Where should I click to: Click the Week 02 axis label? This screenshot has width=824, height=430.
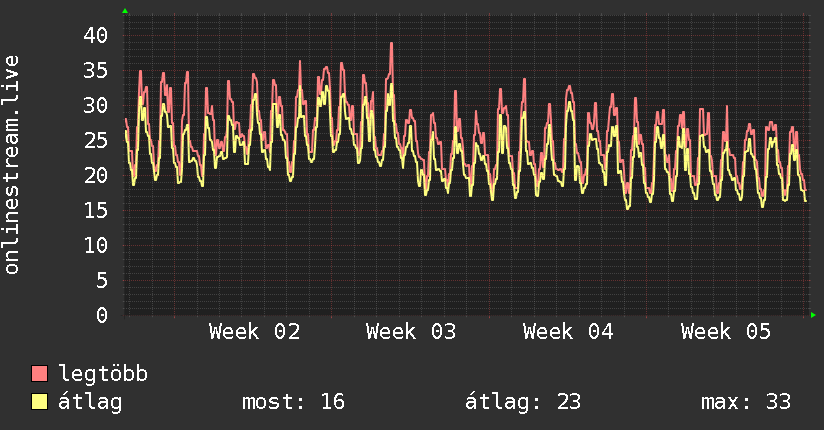tap(254, 332)
